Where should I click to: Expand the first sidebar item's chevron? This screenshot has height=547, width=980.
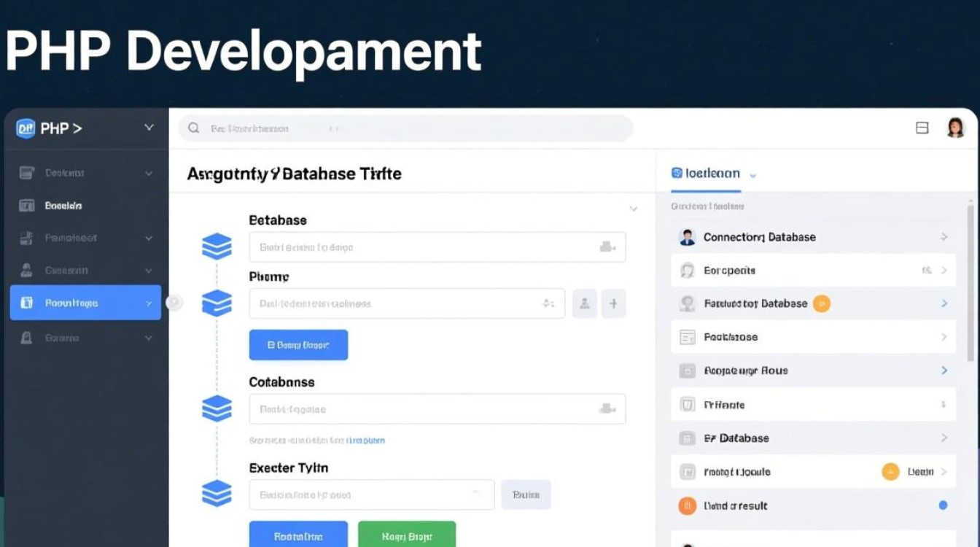coord(149,173)
